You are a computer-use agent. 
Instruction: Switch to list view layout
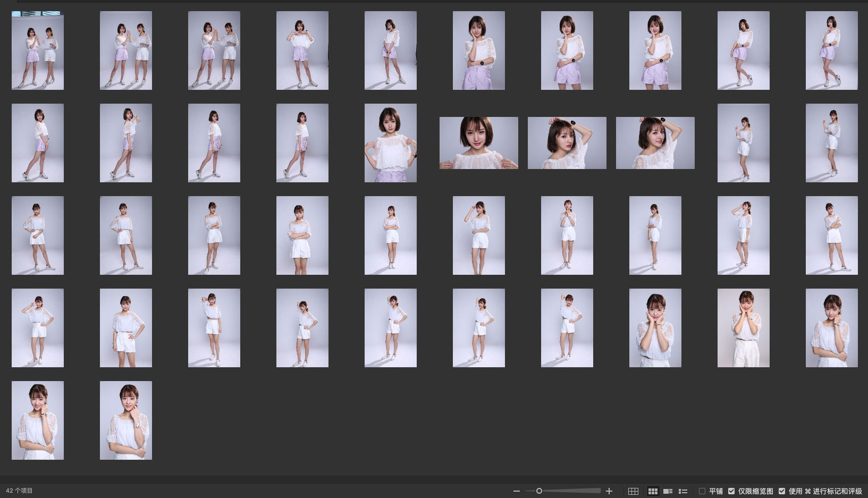[x=683, y=491]
